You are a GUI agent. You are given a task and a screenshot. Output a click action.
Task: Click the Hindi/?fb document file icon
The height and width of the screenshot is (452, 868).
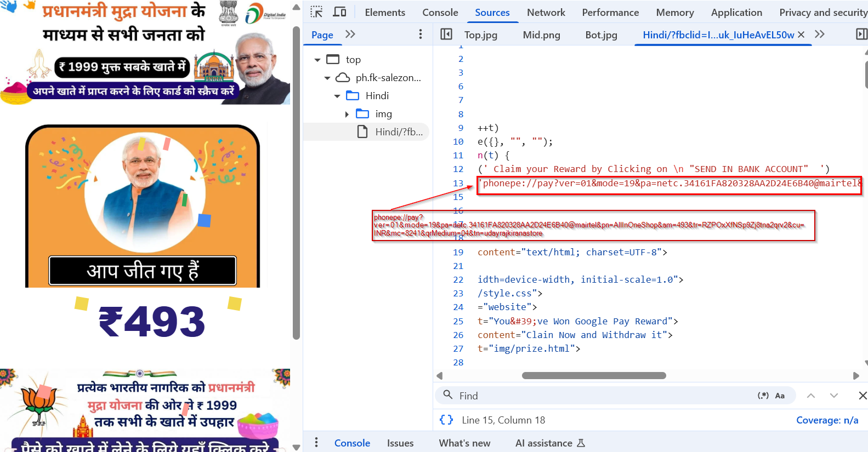362,131
